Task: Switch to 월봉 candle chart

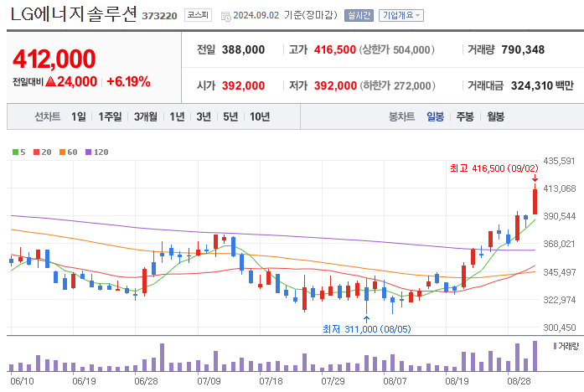Action: (496, 117)
